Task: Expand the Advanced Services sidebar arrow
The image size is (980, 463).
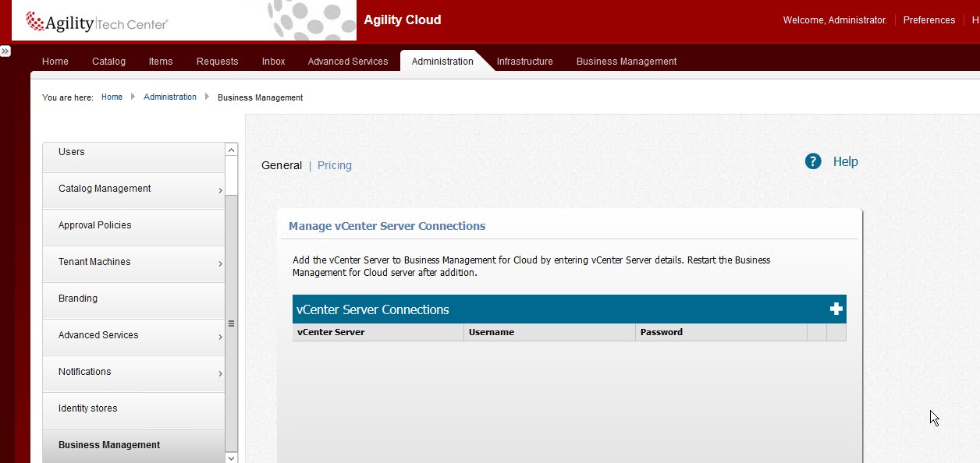Action: tap(220, 337)
